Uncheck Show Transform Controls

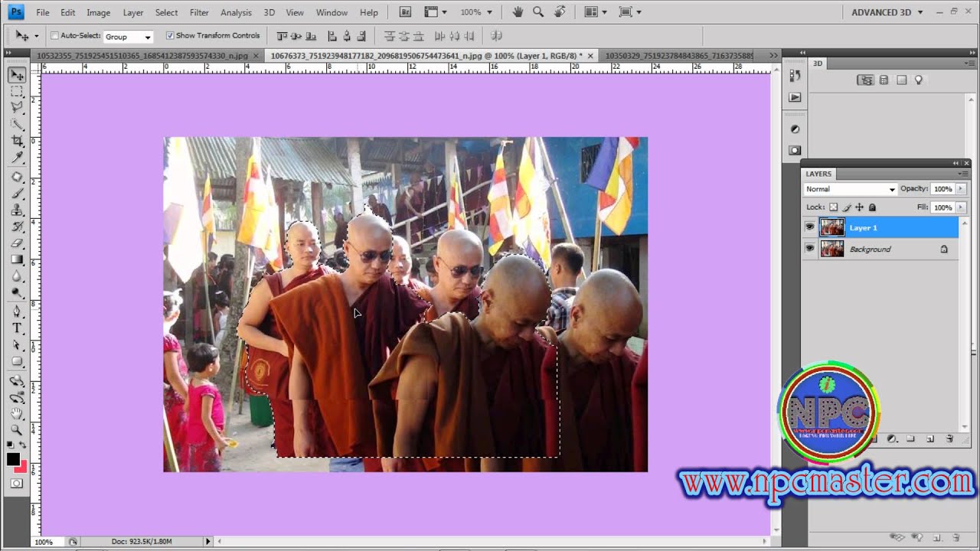(x=170, y=35)
